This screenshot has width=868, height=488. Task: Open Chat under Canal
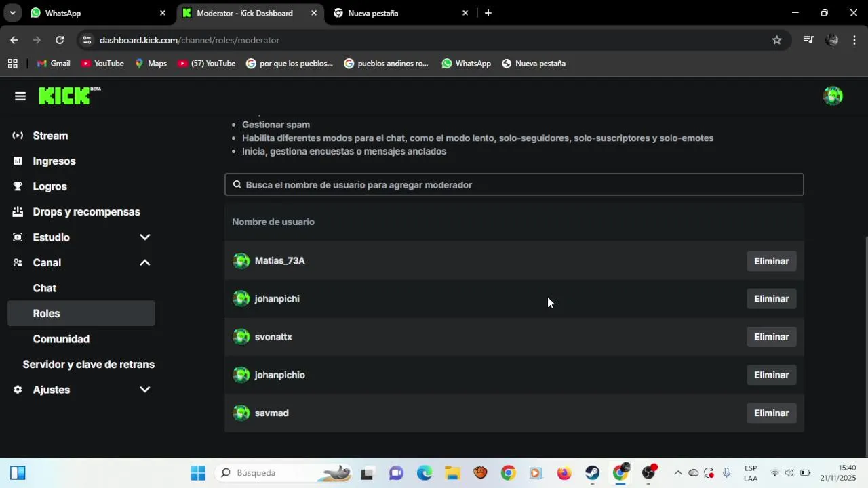click(45, 288)
